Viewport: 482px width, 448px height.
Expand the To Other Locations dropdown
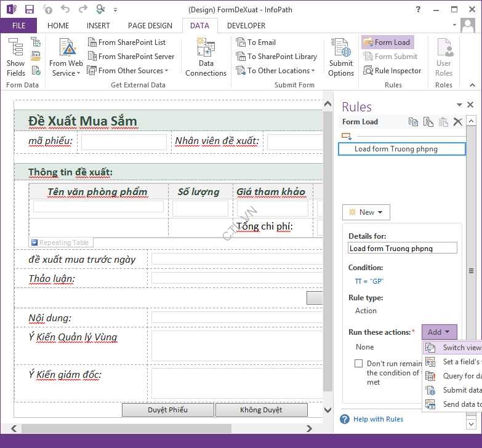tap(276, 71)
